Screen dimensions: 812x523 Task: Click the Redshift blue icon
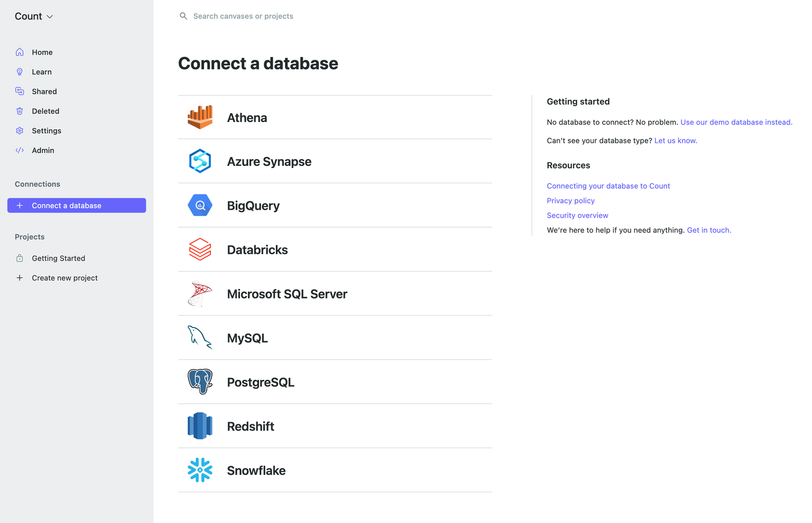(x=200, y=426)
